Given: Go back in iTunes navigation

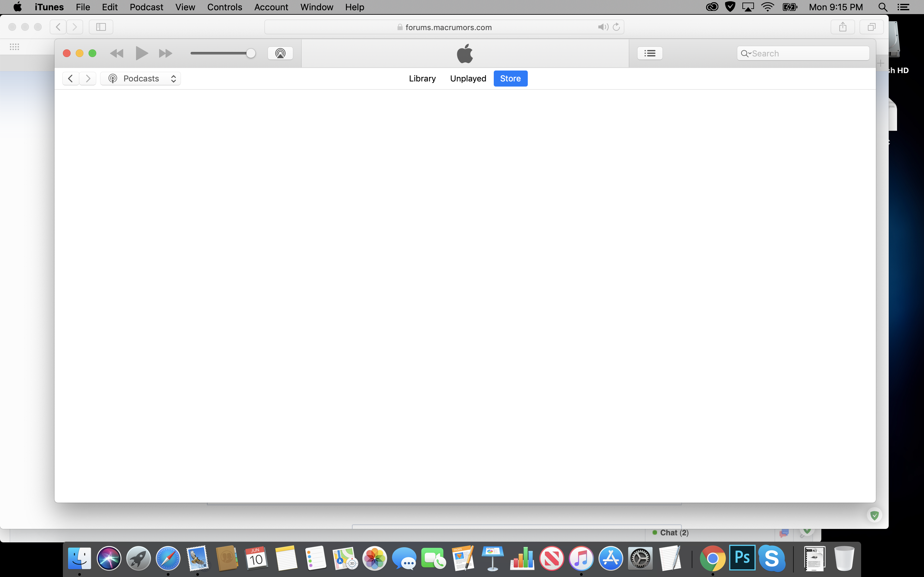Looking at the screenshot, I should click(x=71, y=79).
